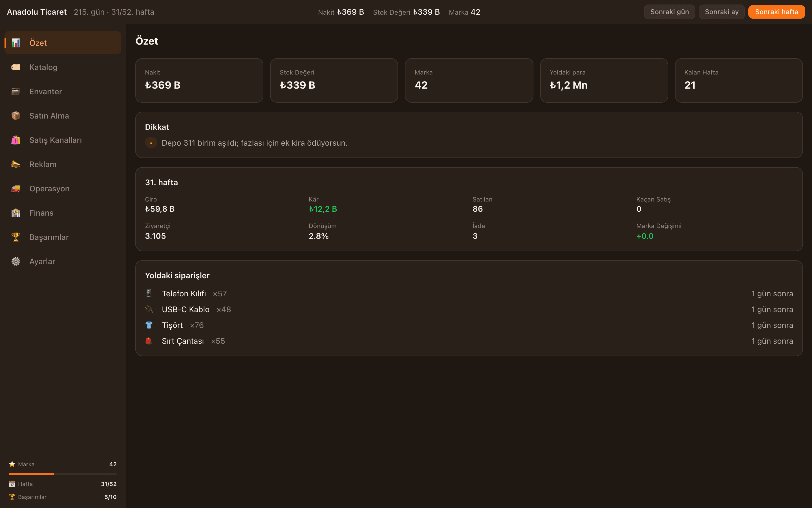Click the header Stok Değeri ₺339 B stat
This screenshot has width=812, height=508.
[x=406, y=12]
